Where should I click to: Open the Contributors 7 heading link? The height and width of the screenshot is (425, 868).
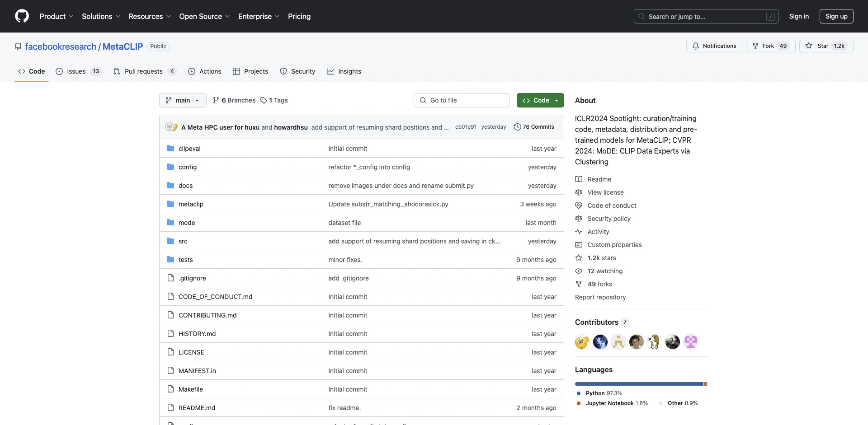pos(602,322)
